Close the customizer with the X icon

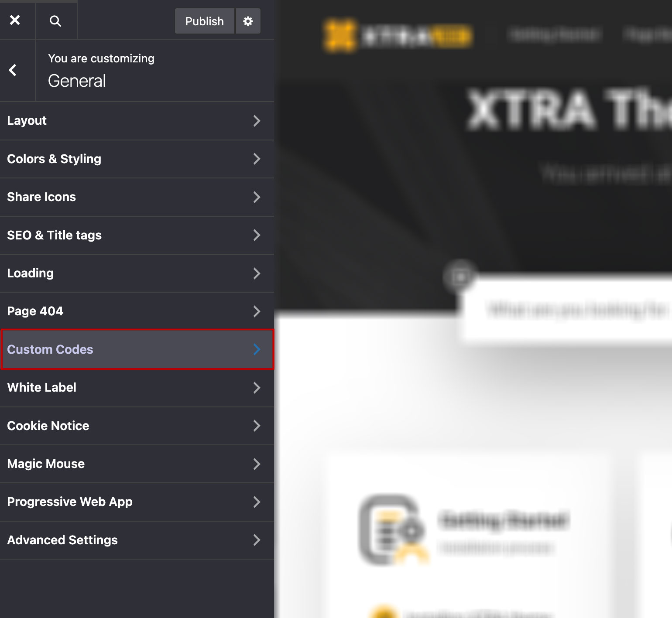(x=15, y=20)
